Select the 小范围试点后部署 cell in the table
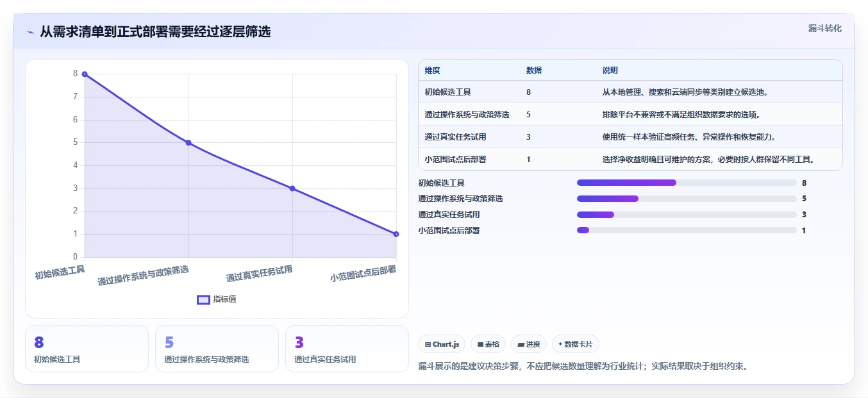The width and height of the screenshot is (868, 398). [455, 160]
